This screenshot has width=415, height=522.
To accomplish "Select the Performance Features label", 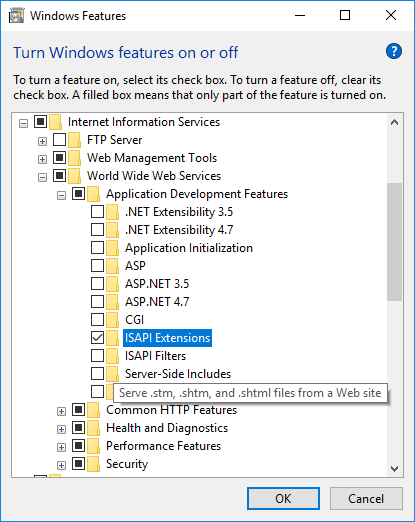I will (164, 446).
